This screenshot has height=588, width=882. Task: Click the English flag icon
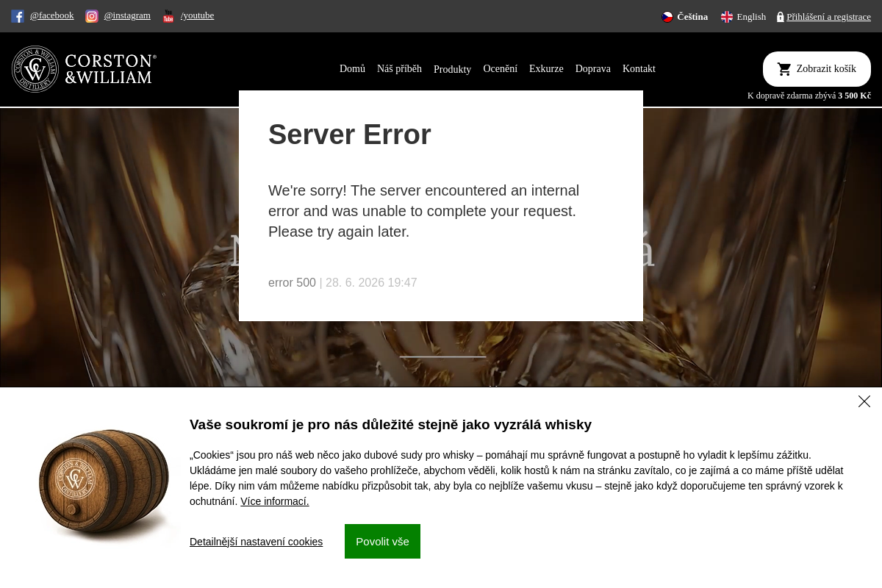[727, 17]
